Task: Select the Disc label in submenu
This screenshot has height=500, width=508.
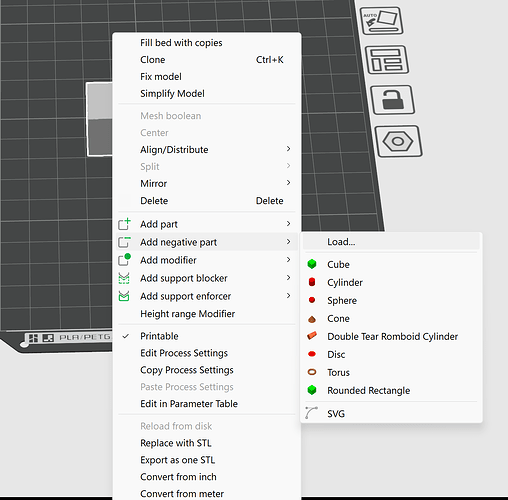Action: pos(336,354)
